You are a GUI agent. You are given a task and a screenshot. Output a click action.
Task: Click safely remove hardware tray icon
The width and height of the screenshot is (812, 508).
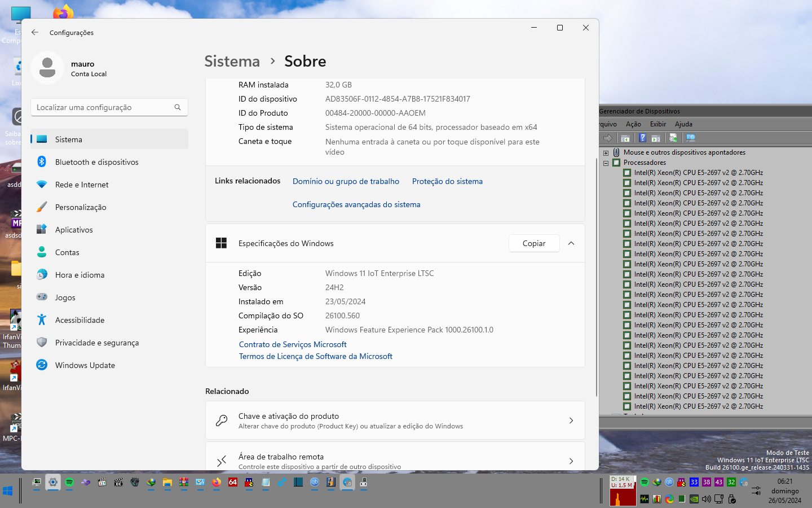click(x=732, y=499)
